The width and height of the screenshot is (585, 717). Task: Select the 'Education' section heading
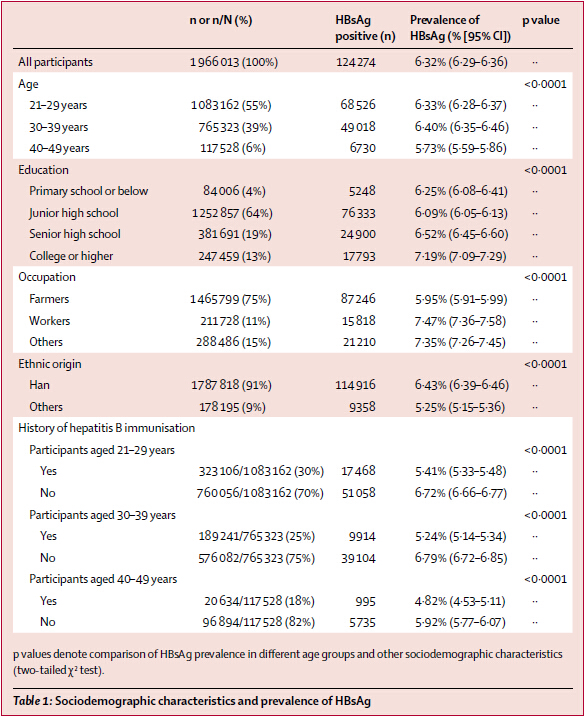[x=43, y=170]
